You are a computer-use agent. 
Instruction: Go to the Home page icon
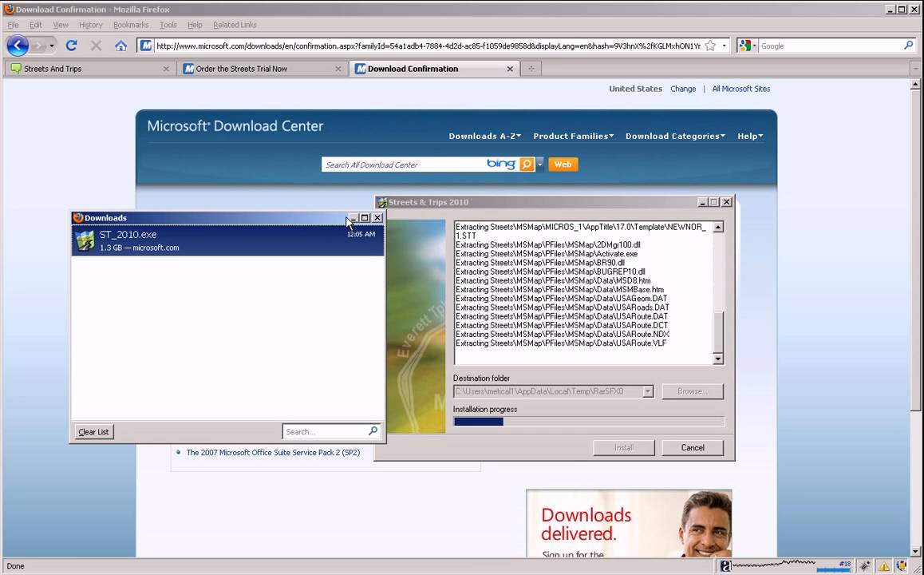pyautogui.click(x=120, y=46)
